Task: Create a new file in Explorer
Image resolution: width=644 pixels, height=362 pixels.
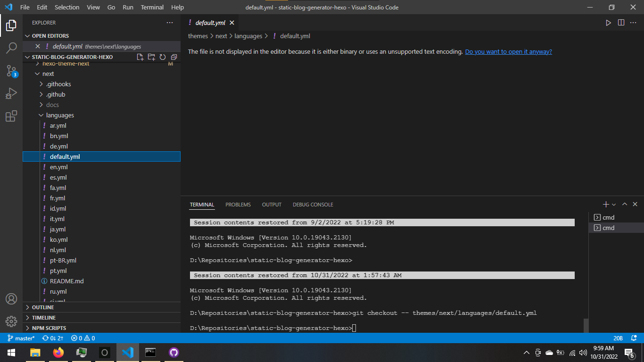Action: tap(140, 57)
